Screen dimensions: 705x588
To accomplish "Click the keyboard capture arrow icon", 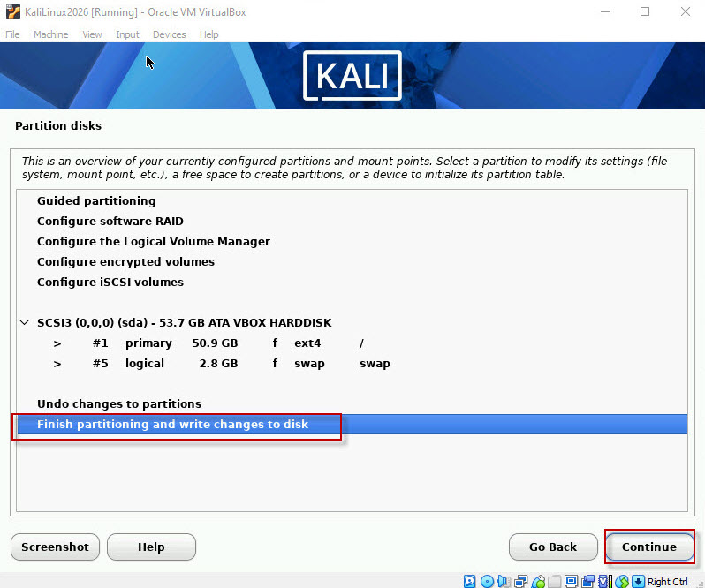I will [638, 581].
